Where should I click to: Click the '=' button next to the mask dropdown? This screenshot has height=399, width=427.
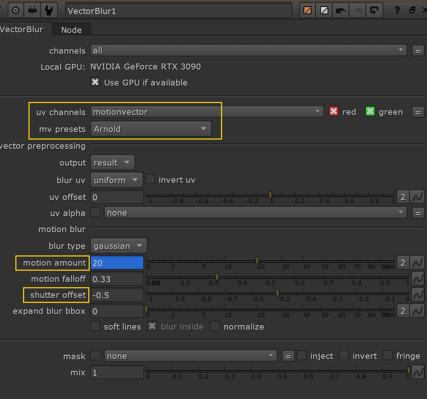(x=288, y=356)
